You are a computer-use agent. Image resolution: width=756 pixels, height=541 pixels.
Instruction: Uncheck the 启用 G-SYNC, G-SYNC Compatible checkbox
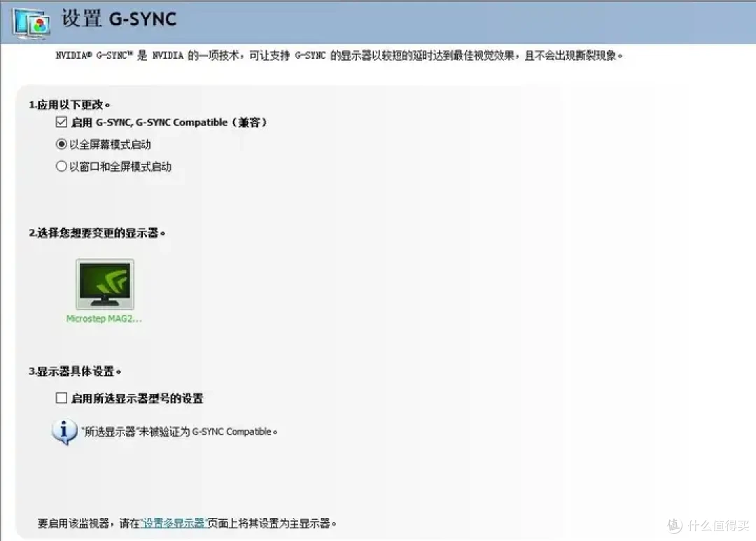coord(61,122)
